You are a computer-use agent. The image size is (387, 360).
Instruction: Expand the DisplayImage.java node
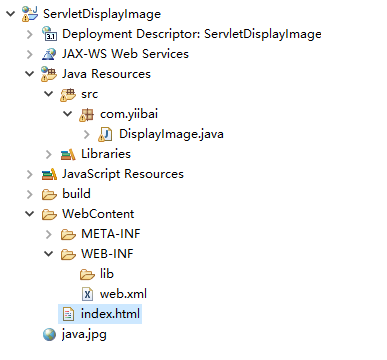pos(87,134)
